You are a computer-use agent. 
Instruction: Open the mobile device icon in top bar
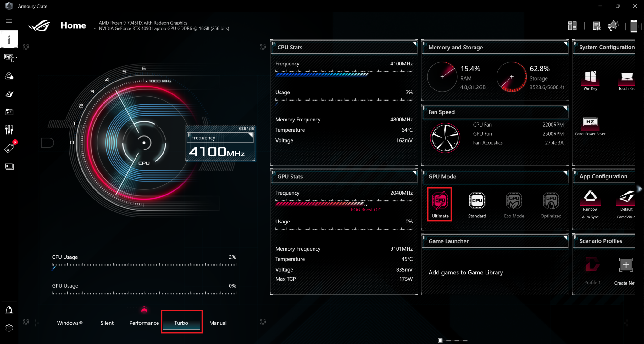(x=634, y=26)
